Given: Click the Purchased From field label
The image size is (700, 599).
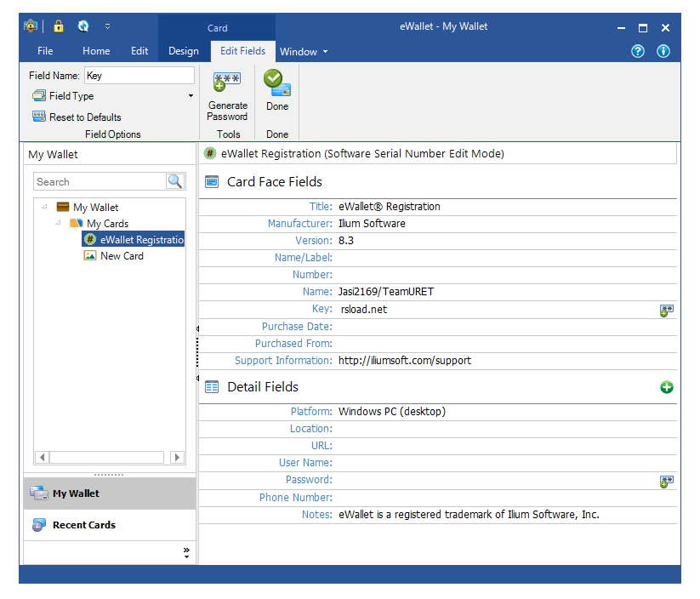Looking at the screenshot, I should coord(293,344).
